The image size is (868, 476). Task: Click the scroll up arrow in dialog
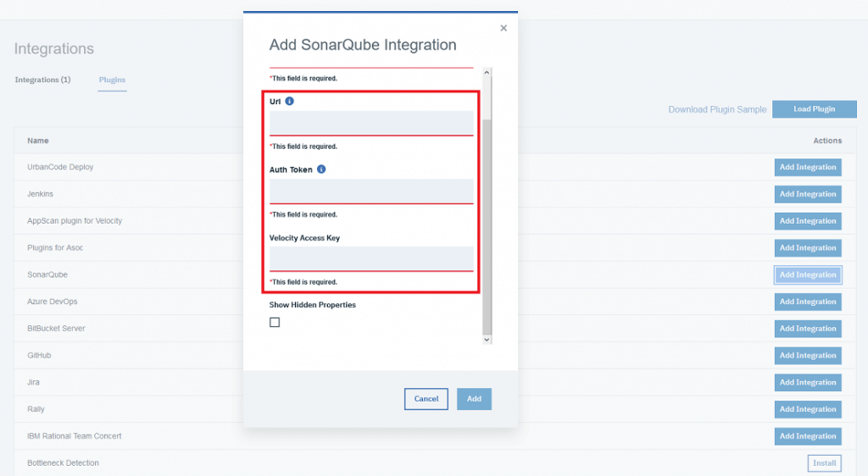click(x=487, y=73)
